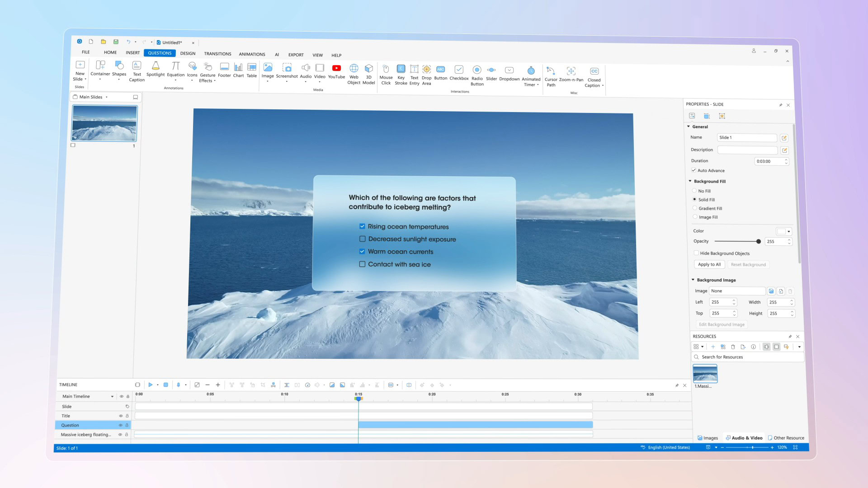Open the Main Timeline dropdown
Image resolution: width=868 pixels, height=488 pixels.
(x=112, y=397)
